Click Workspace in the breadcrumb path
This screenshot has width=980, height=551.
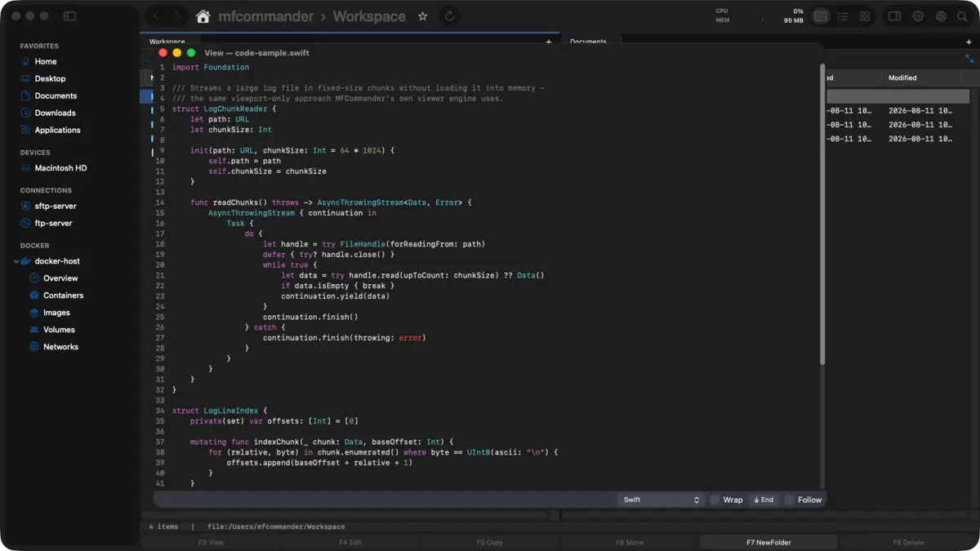[x=369, y=16]
